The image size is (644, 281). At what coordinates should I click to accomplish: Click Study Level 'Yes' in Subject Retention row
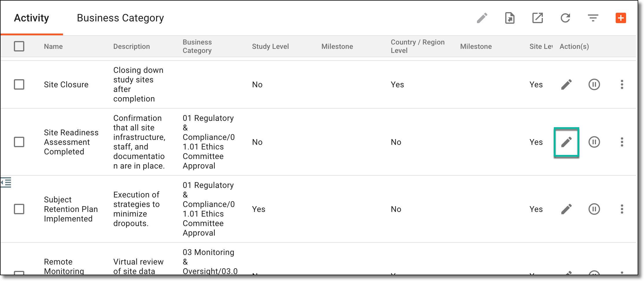pos(258,209)
